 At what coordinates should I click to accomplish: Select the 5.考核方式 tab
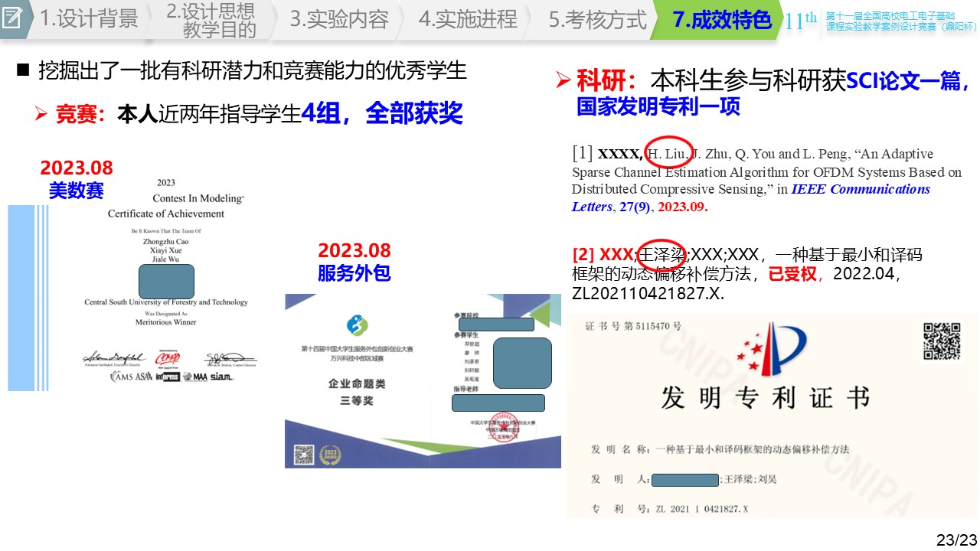pyautogui.click(x=597, y=19)
